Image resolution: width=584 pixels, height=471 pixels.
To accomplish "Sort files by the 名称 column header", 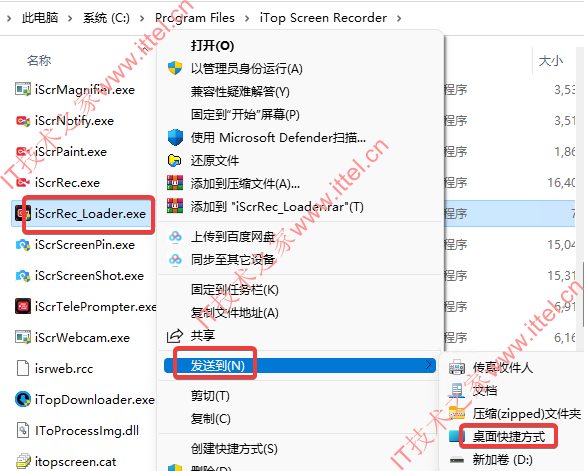I will coord(39,60).
